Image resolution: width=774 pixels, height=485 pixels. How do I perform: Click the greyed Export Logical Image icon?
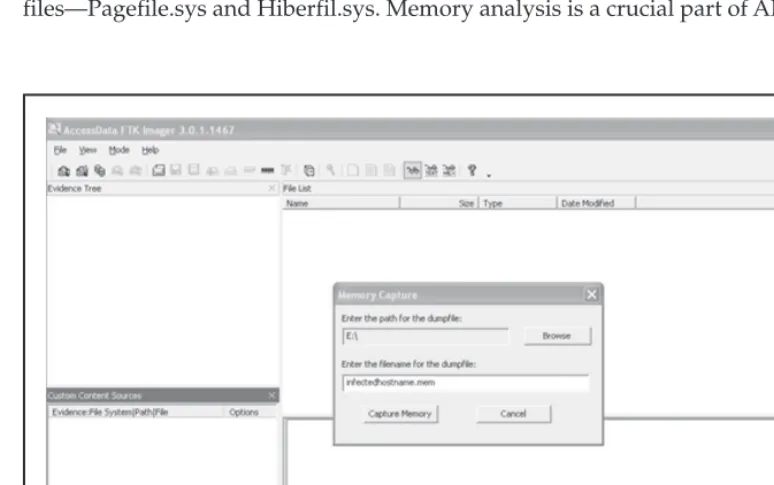coord(194,171)
